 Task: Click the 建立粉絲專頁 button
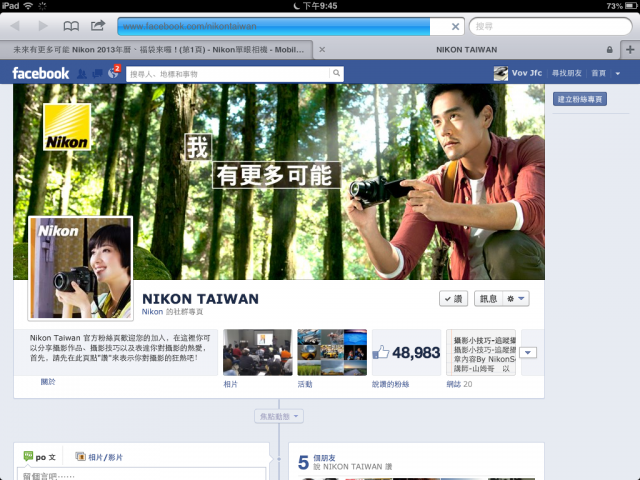pos(580,99)
